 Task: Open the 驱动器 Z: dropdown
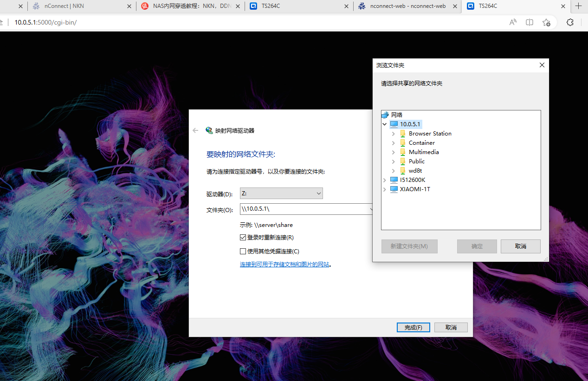(319, 193)
